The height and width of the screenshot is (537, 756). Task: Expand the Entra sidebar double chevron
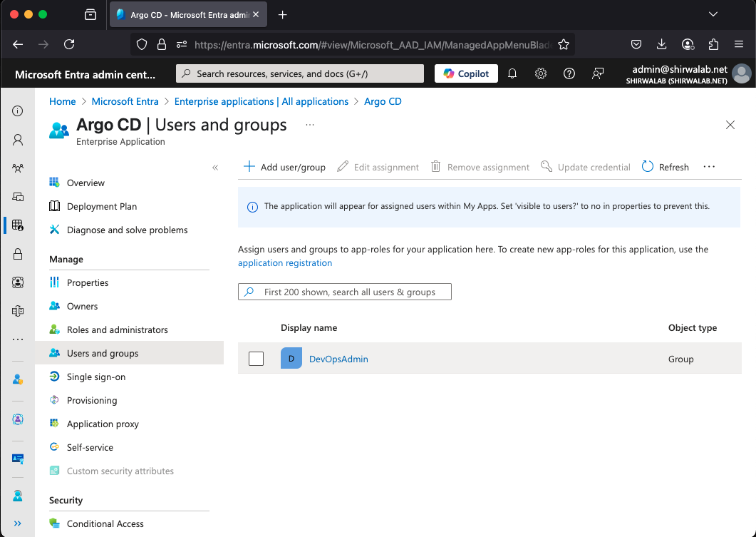click(x=18, y=523)
